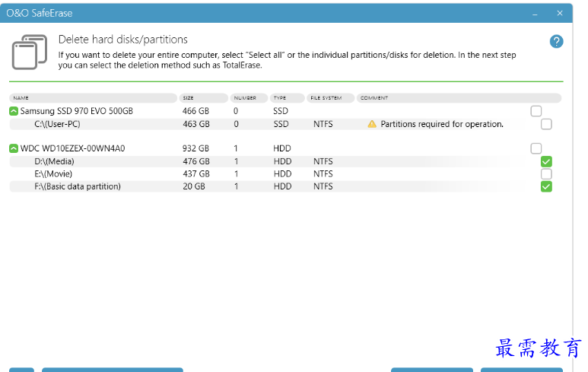Click the 466 GB size value
This screenshot has height=372, width=588.
[x=195, y=111]
